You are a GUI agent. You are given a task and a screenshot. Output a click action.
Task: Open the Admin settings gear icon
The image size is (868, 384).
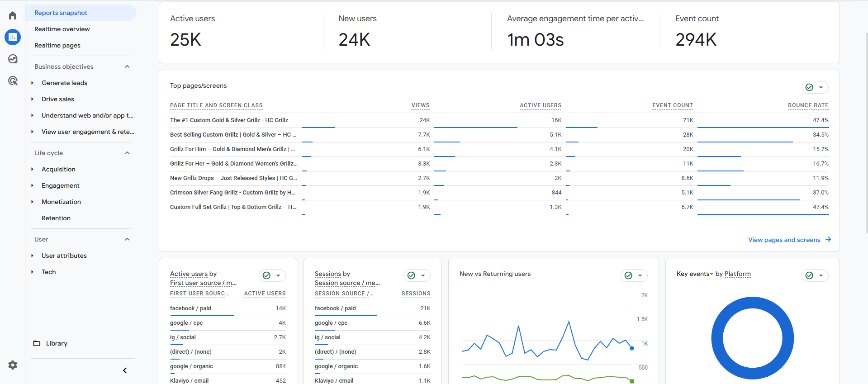click(x=13, y=365)
